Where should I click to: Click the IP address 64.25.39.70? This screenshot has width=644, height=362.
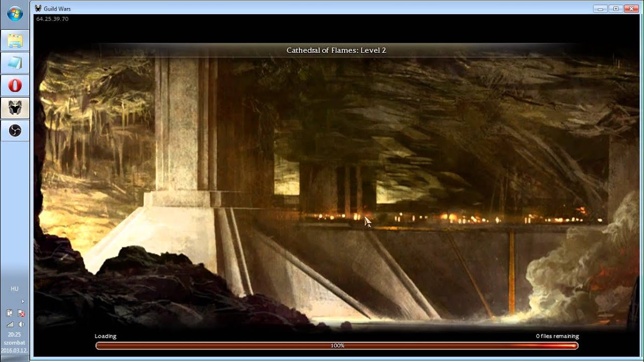[x=52, y=19]
